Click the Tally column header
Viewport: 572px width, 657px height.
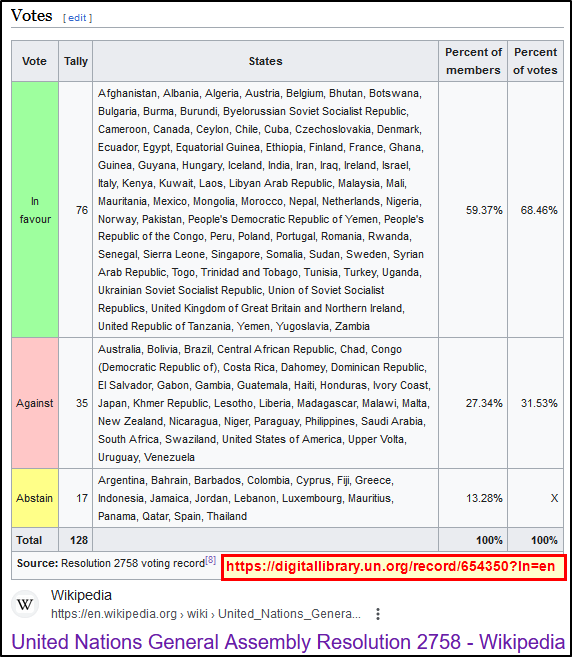point(76,61)
